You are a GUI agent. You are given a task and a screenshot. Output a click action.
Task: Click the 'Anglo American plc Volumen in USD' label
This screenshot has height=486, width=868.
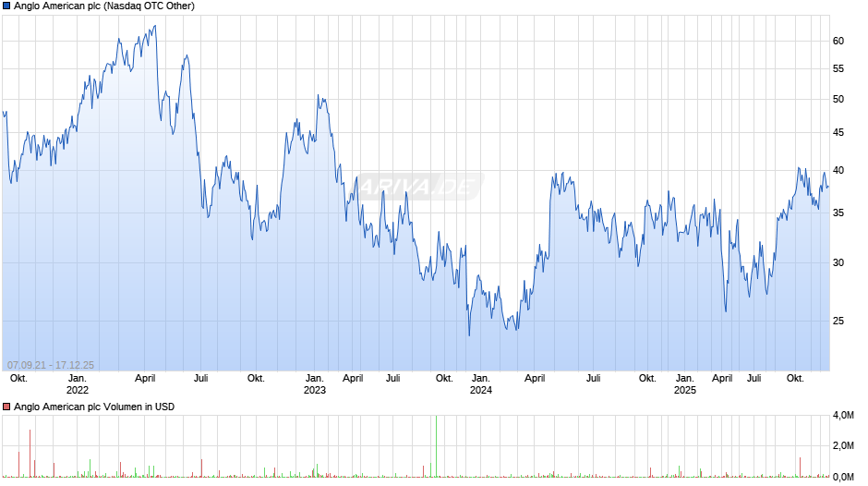[94, 407]
